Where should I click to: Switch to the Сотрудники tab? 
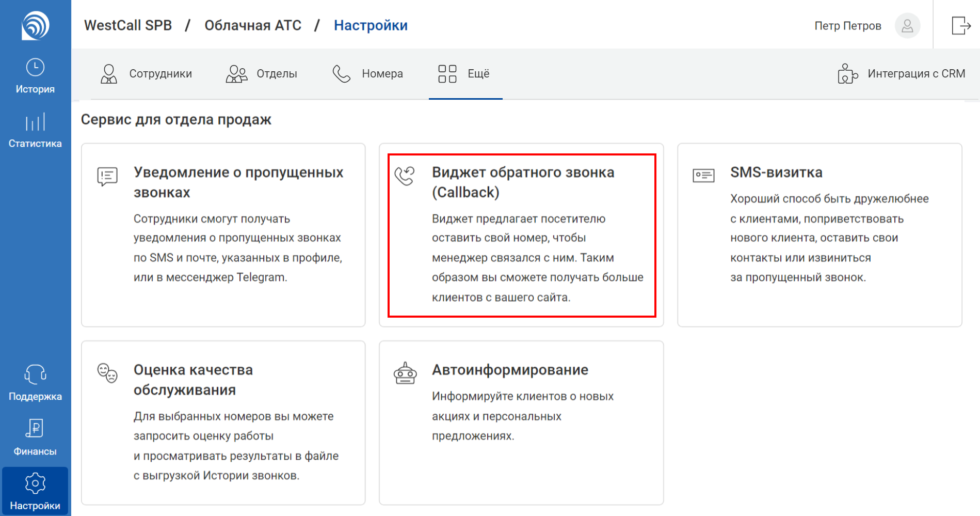pyautogui.click(x=146, y=74)
